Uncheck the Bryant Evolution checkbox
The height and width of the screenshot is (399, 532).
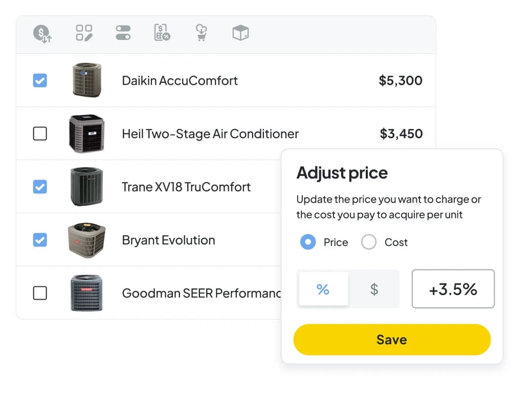(40, 239)
